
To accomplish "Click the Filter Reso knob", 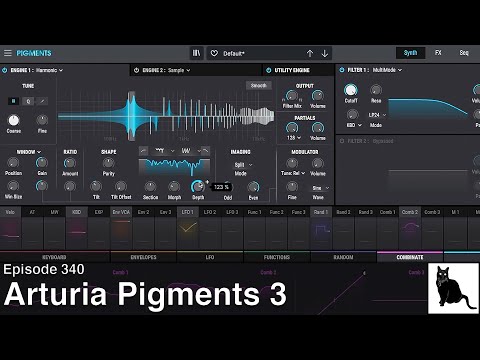I will 376,90.
